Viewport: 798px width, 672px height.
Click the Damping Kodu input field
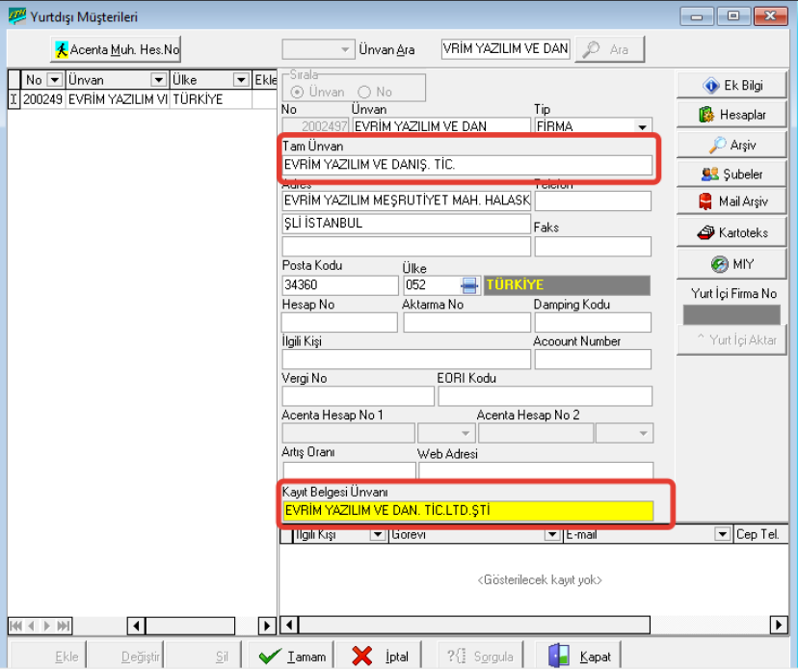593,322
